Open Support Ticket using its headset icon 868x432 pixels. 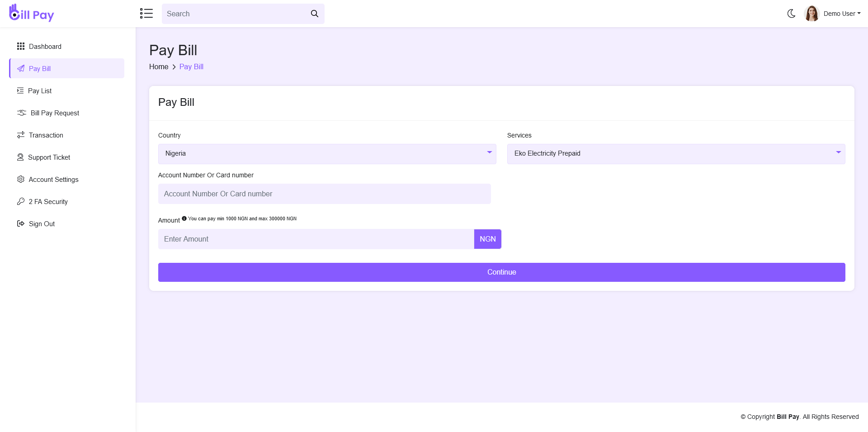point(20,157)
